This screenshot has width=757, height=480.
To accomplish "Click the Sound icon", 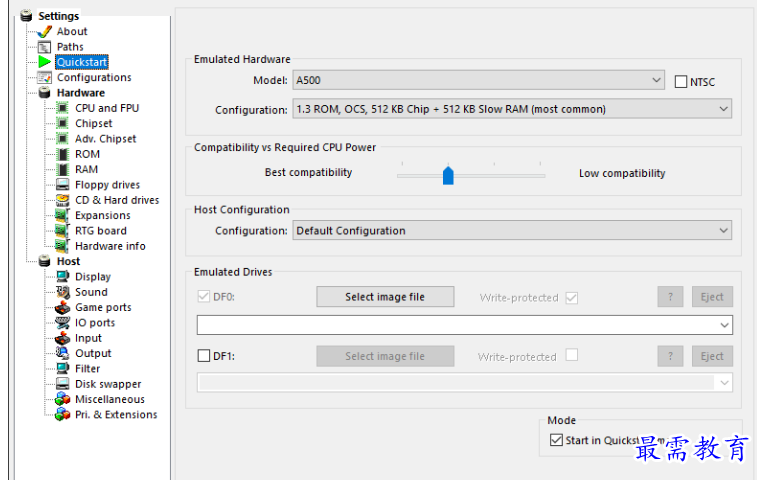I will point(62,292).
